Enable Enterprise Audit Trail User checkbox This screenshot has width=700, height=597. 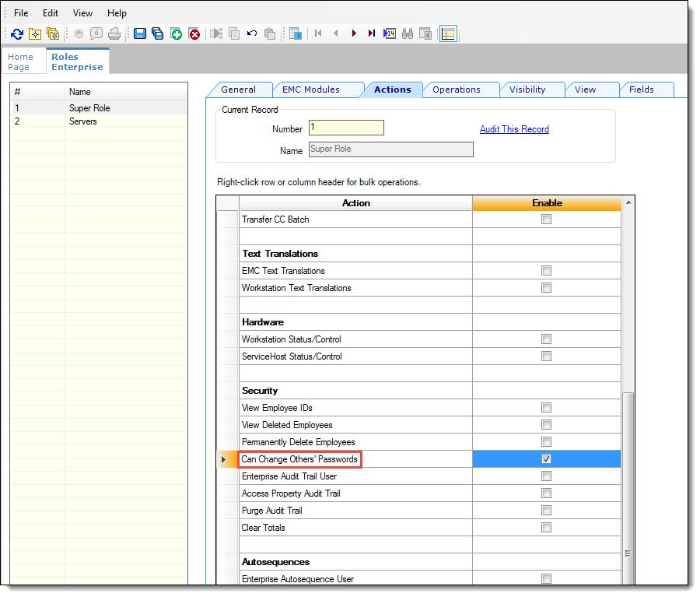(546, 476)
